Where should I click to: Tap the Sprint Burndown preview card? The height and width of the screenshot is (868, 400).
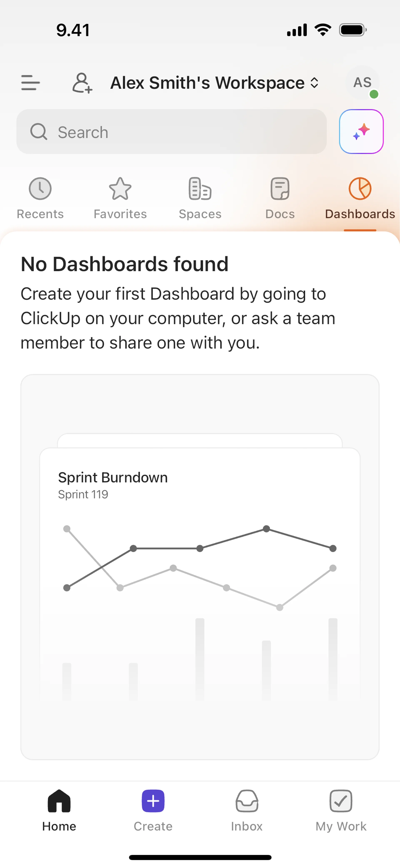point(200,573)
